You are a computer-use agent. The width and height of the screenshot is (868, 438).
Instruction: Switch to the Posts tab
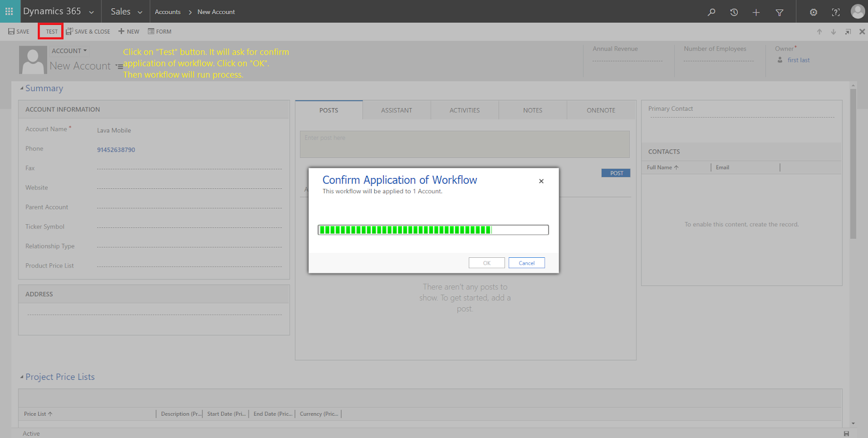(329, 110)
